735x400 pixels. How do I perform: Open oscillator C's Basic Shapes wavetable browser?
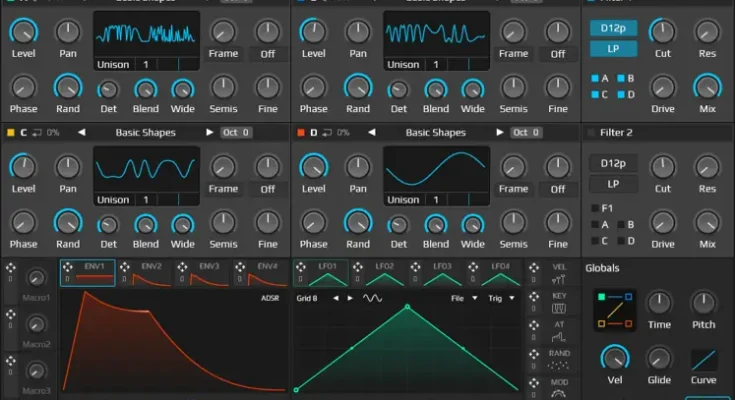[x=145, y=133]
